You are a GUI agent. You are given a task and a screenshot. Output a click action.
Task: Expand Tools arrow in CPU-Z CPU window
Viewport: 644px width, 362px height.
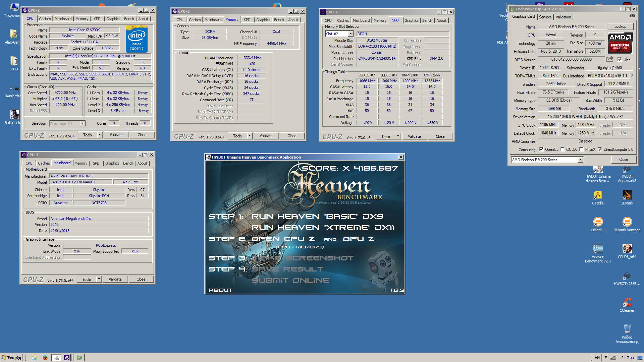tap(100, 135)
